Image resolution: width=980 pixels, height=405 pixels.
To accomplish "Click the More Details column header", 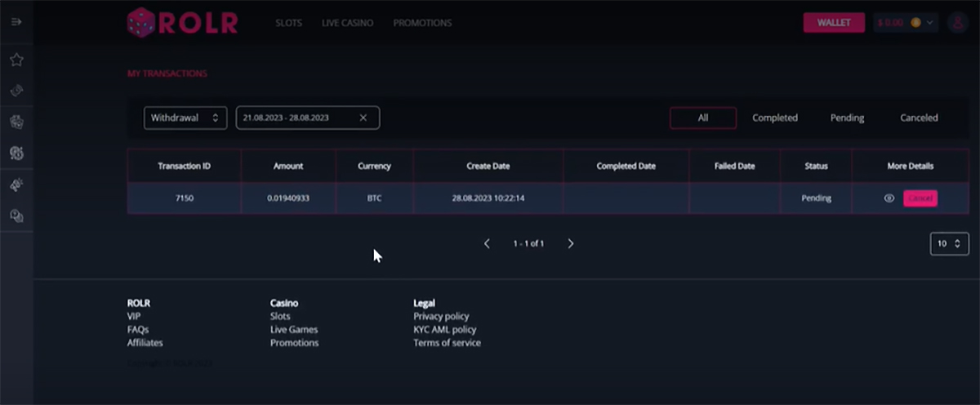I will [911, 166].
